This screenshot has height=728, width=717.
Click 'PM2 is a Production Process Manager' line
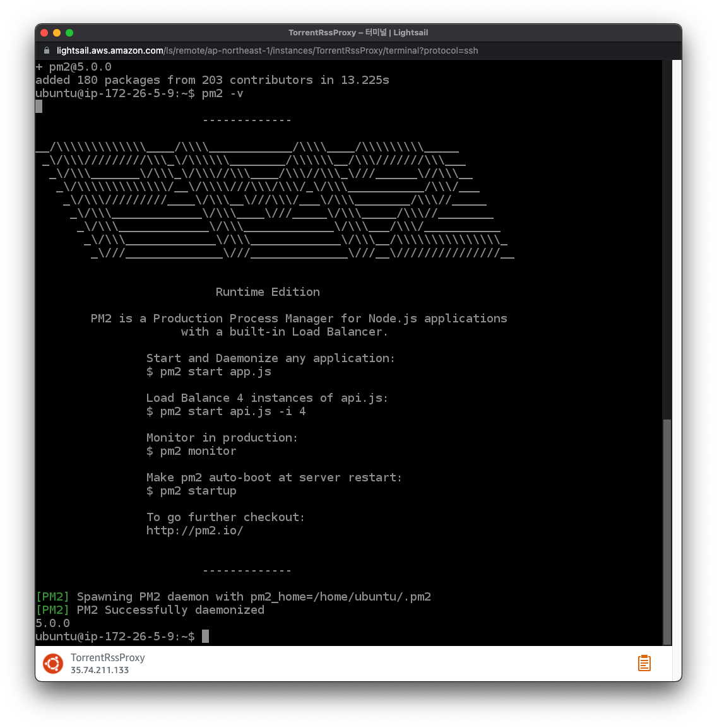299,319
